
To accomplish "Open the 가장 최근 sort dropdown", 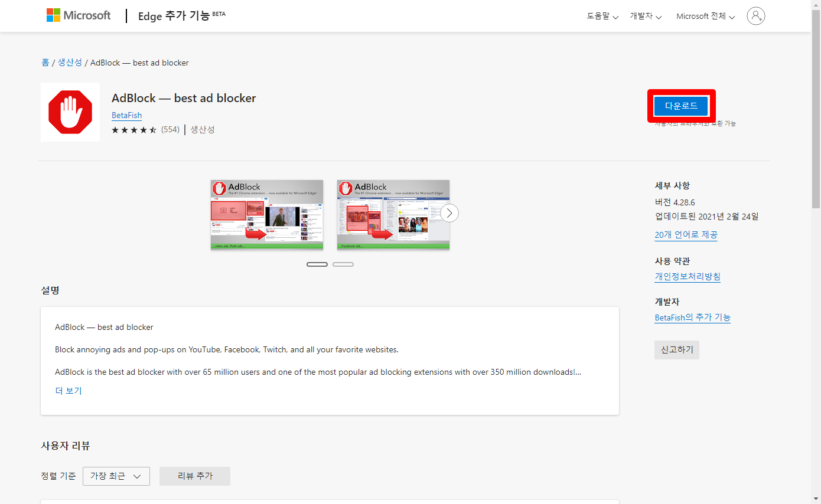I will pos(116,476).
